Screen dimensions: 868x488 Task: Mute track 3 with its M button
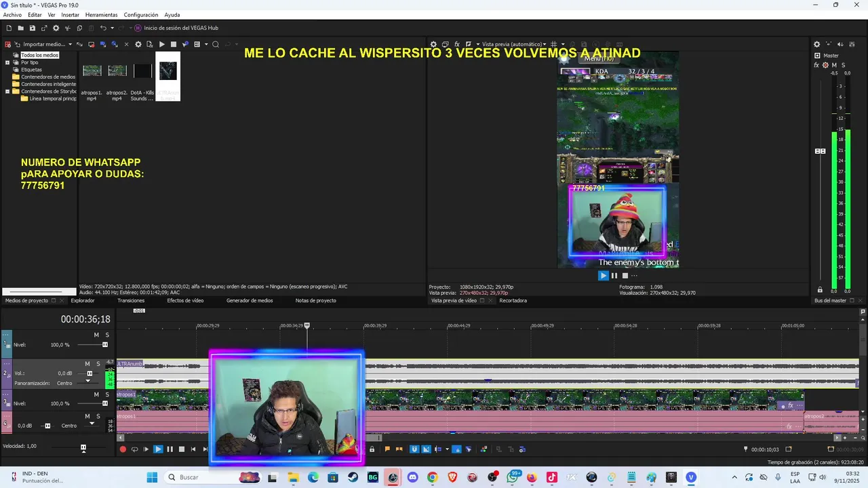click(96, 394)
